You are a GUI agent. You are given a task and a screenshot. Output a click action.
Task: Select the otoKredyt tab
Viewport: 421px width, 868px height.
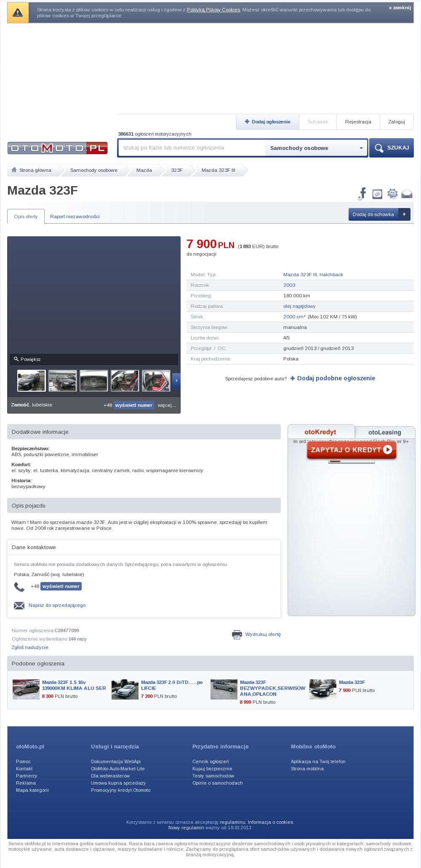point(321,432)
